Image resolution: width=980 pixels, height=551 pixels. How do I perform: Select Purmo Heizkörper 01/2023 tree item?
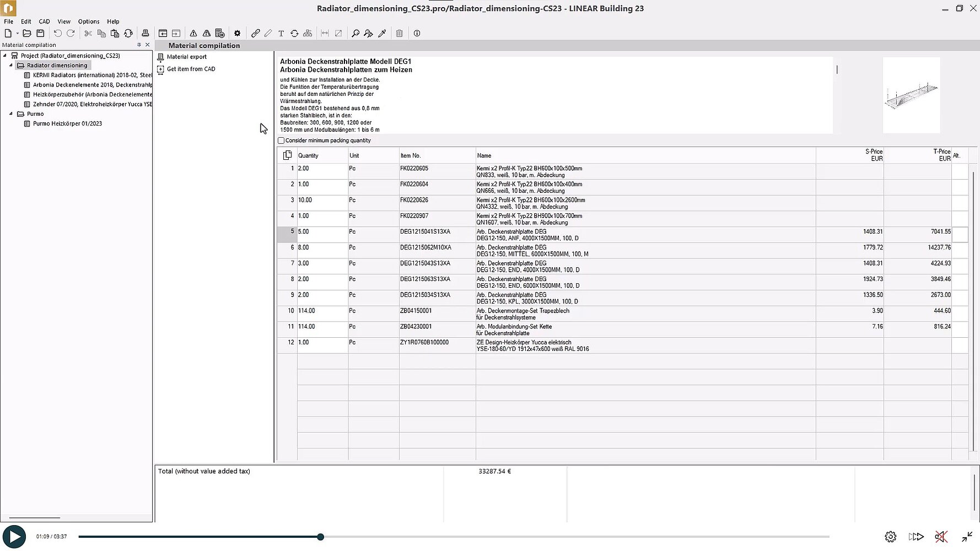pos(67,124)
